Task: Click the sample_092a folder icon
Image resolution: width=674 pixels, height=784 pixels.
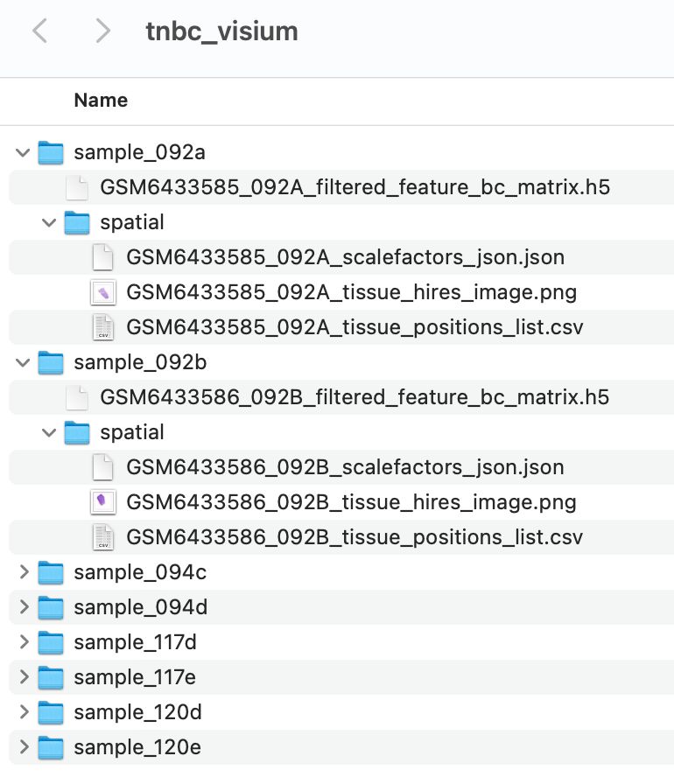Action: tap(51, 152)
